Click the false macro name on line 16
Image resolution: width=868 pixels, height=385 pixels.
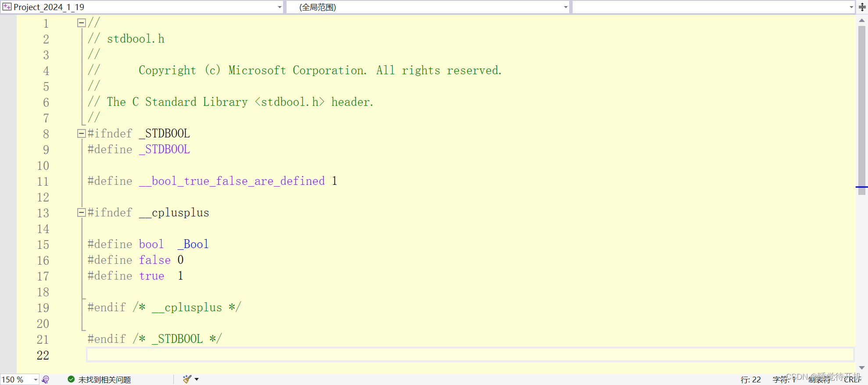click(155, 260)
